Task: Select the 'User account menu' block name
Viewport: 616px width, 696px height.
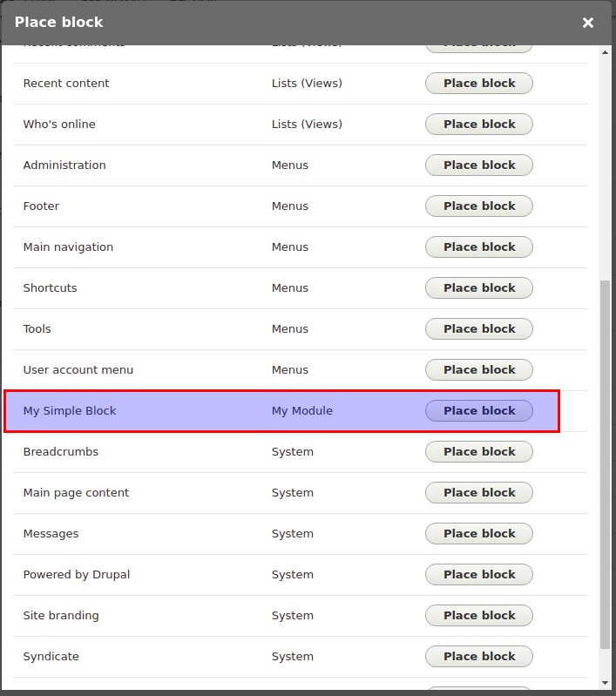Action: 78,369
